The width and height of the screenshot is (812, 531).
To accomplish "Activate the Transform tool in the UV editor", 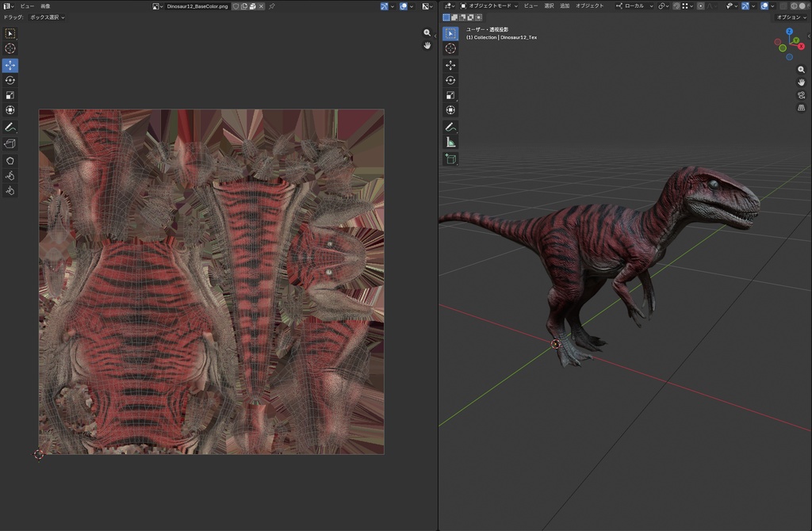I will (10, 110).
